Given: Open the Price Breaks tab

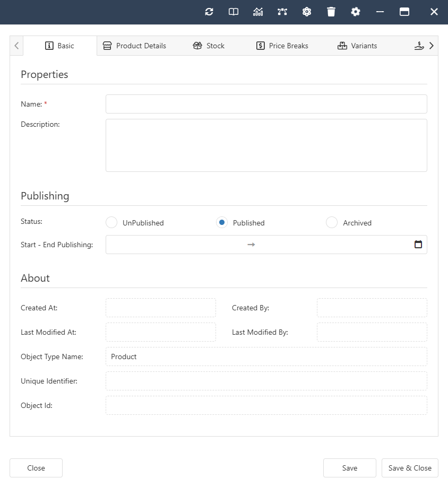Looking at the screenshot, I should coord(282,46).
